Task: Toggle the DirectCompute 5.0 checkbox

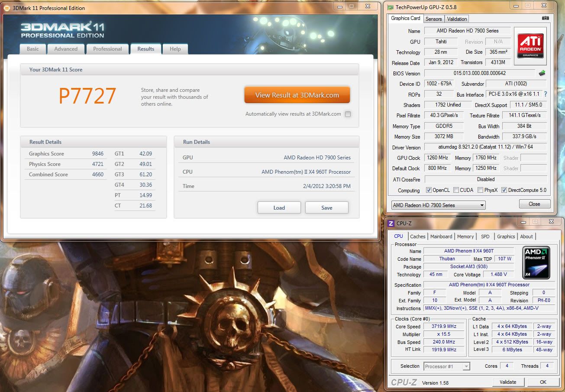Action: [504, 190]
